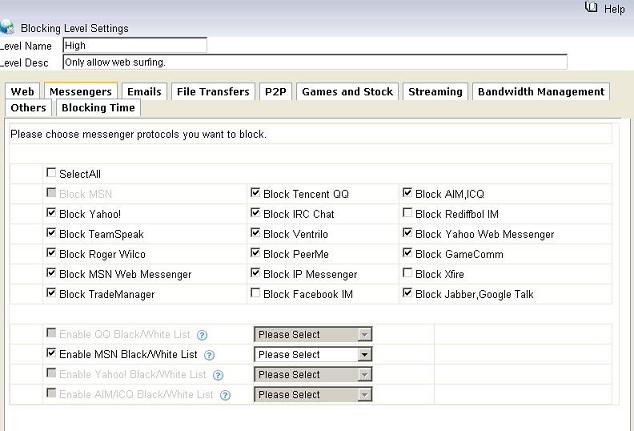Open the Bandwidth Management tab
Image resolution: width=634 pixels, height=431 pixels.
coord(541,91)
